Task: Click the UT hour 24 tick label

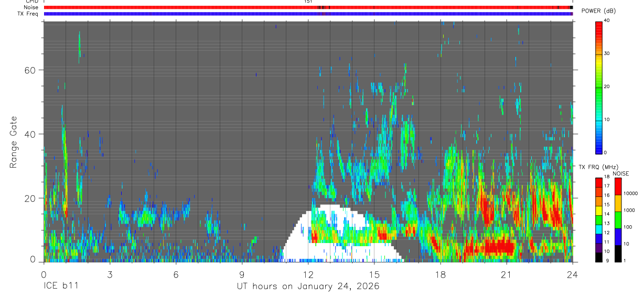Action: pyautogui.click(x=573, y=274)
